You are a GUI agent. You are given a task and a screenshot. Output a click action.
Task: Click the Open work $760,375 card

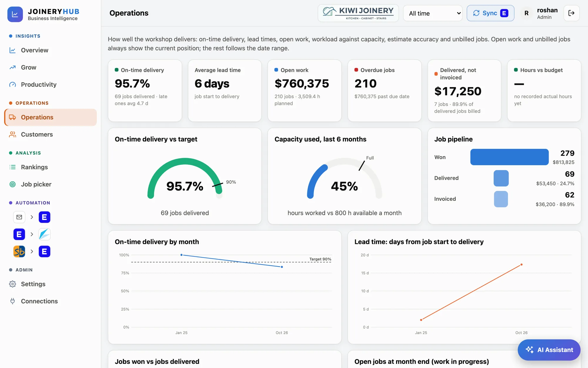tap(305, 91)
